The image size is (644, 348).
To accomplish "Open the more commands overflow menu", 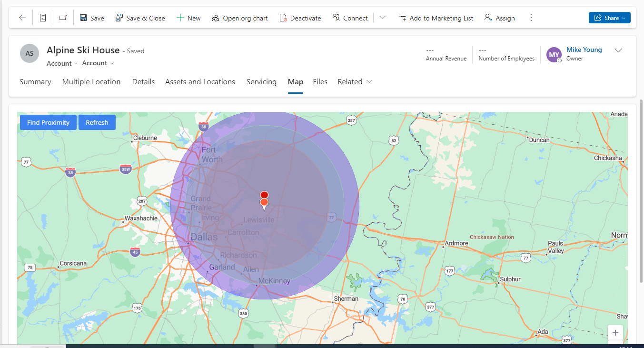I will [531, 18].
